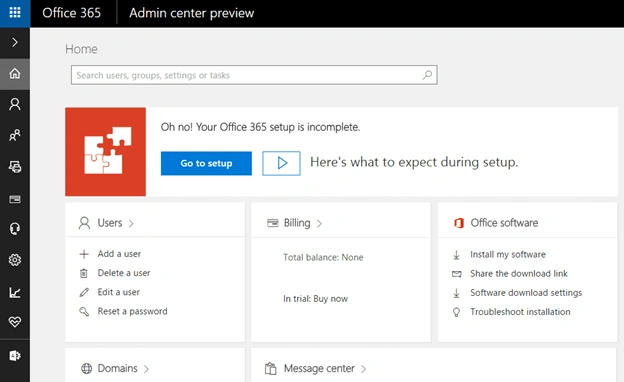Open Reports chart icon in sidebar

coord(15,292)
